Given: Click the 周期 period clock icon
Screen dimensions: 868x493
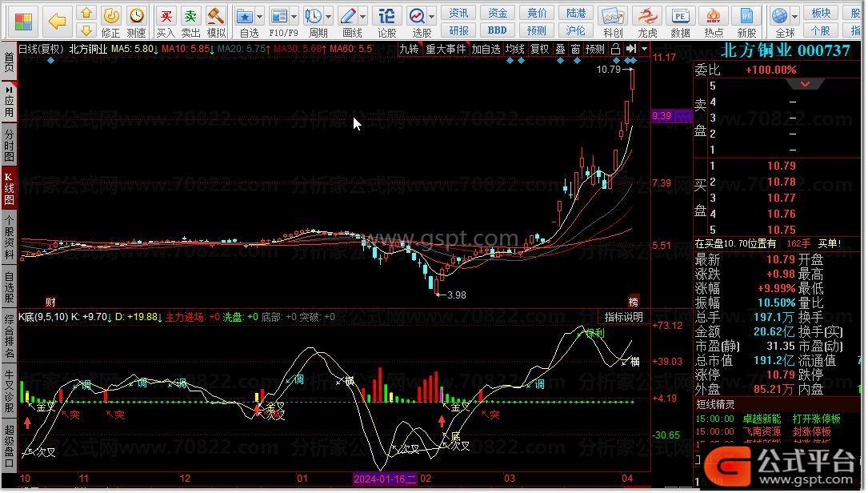Looking at the screenshot, I should (314, 15).
